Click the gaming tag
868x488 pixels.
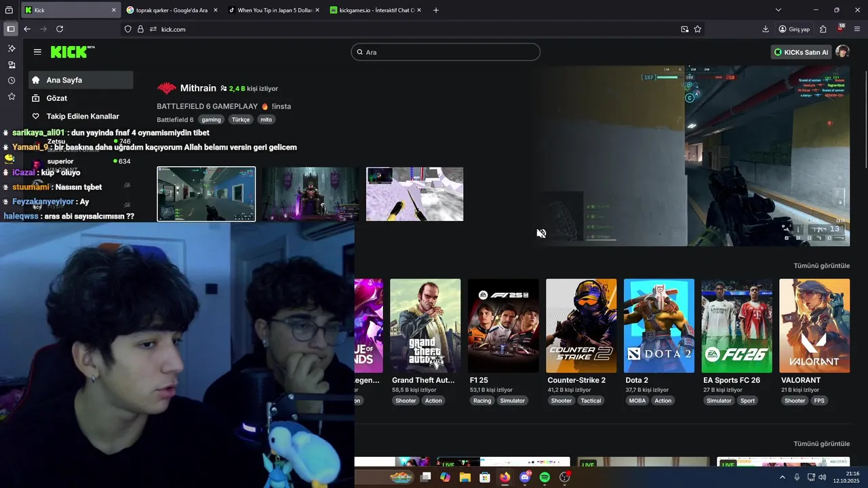(211, 119)
